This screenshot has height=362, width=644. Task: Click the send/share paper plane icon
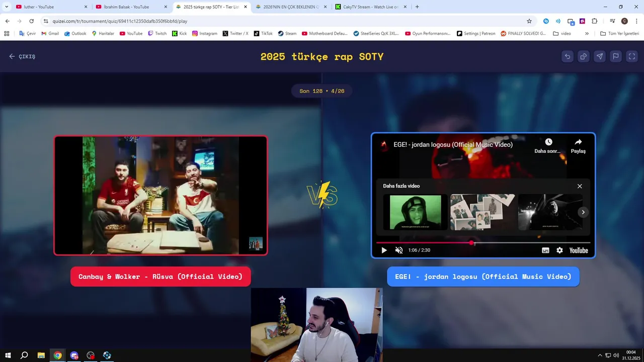point(600,56)
